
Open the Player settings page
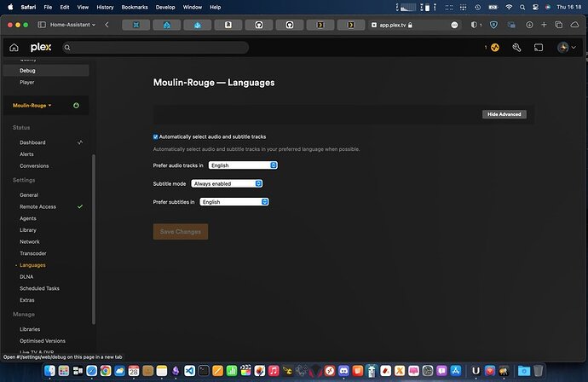point(27,82)
